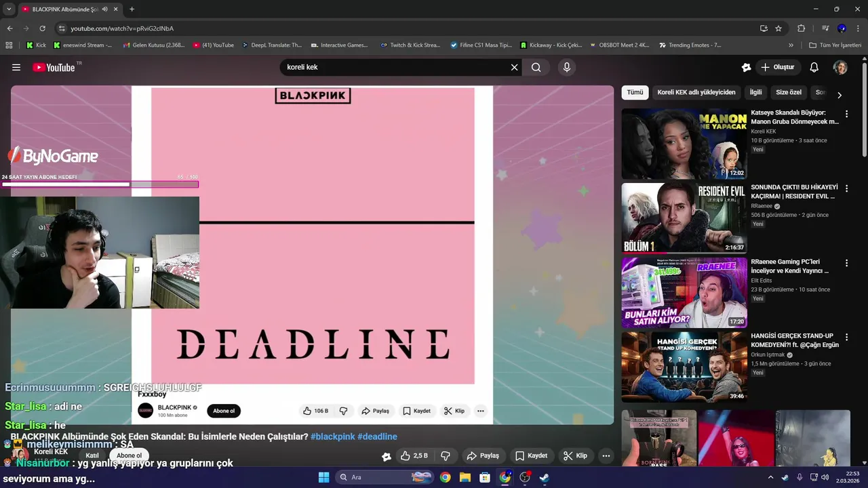Viewport: 868px width, 488px height.
Task: Open options for RRaenee Gaming PC video
Action: [846, 263]
